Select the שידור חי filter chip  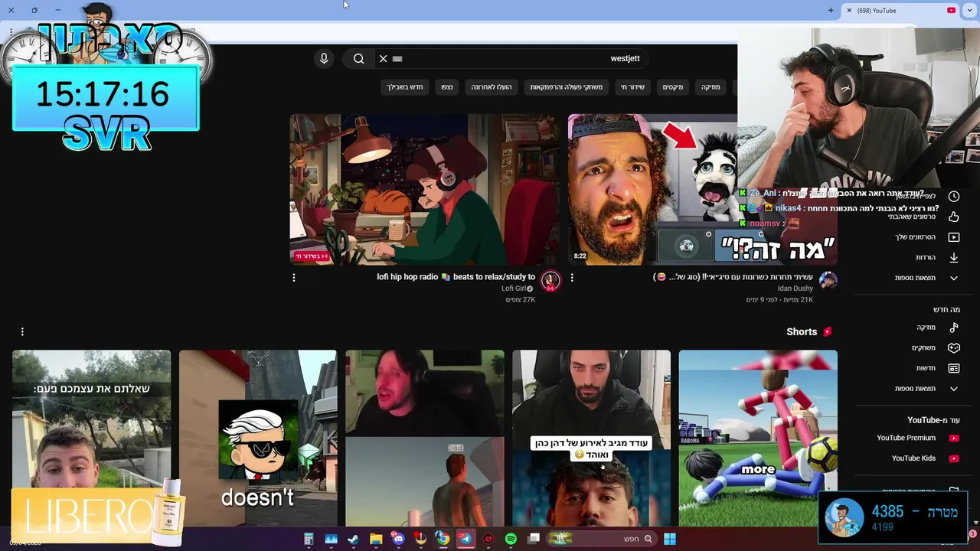click(632, 87)
